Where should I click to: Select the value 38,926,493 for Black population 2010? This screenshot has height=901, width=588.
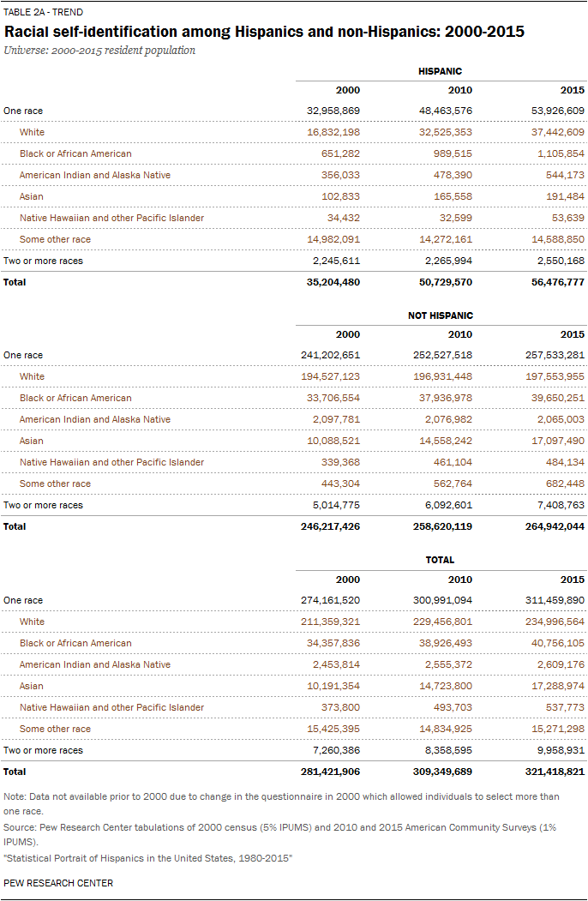pos(443,643)
